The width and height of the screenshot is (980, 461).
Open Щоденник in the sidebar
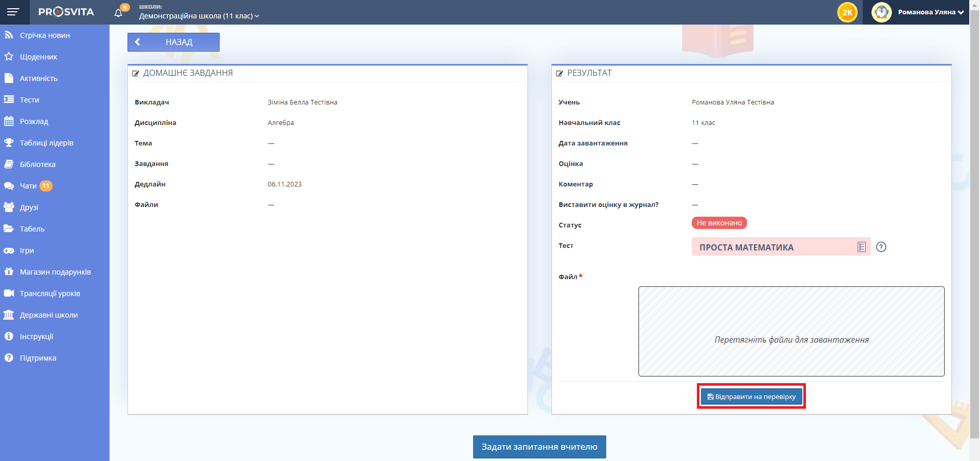[x=38, y=57]
